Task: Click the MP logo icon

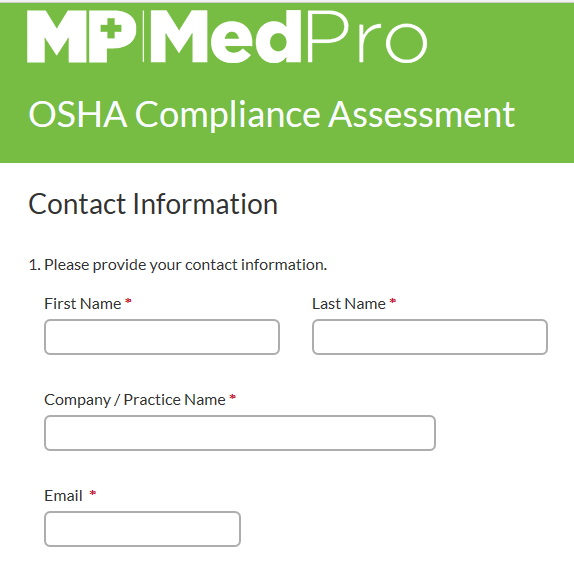Action: (x=82, y=37)
